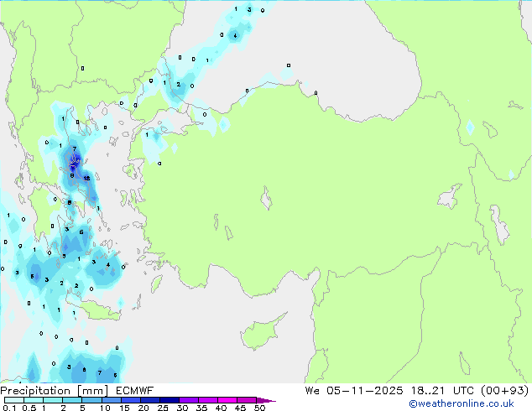
Task: Click the 15–20 mm legend swatch
Action: tap(131, 400)
